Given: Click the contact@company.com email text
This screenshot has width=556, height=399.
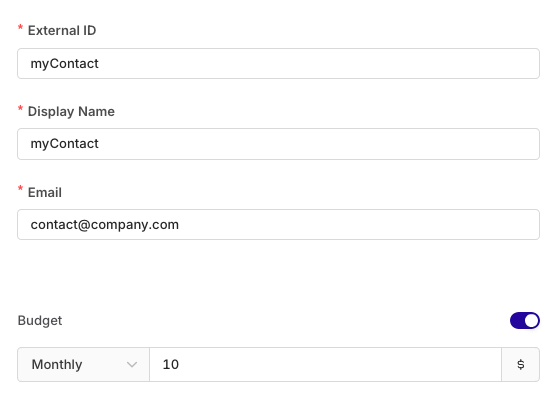Looking at the screenshot, I should click(105, 225).
